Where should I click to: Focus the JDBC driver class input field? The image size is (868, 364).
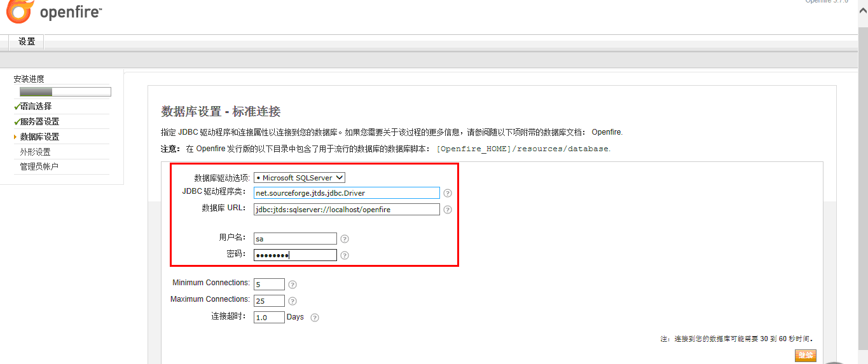tap(347, 193)
